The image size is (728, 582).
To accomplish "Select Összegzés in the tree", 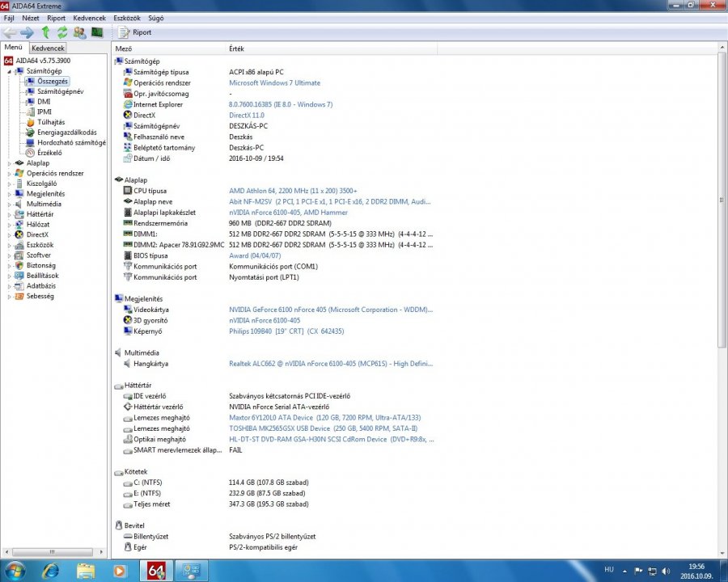I will (x=53, y=81).
